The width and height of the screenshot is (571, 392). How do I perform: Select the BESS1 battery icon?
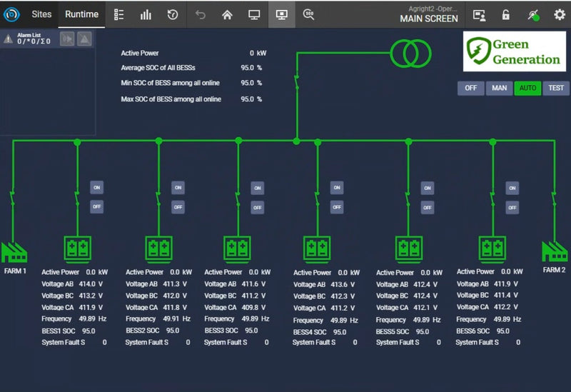(78, 250)
